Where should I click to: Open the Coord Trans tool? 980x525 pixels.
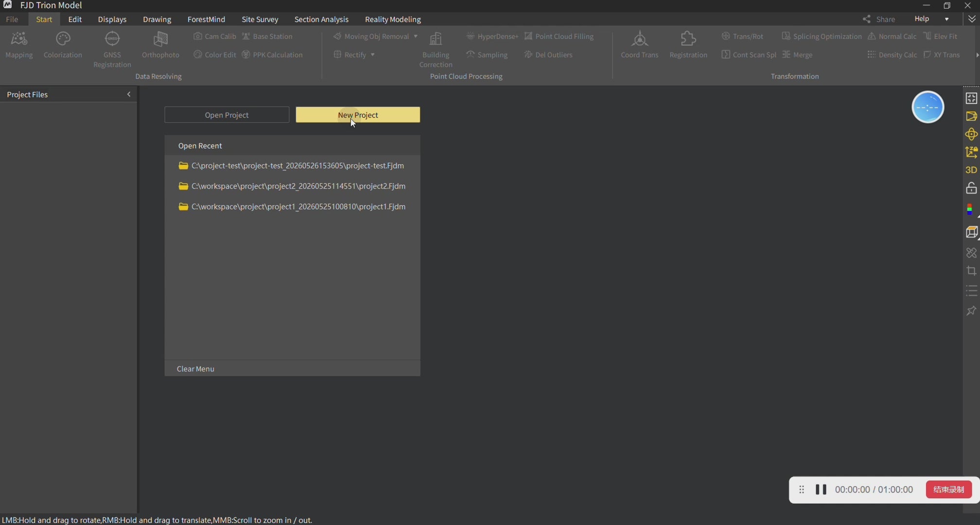pos(640,45)
